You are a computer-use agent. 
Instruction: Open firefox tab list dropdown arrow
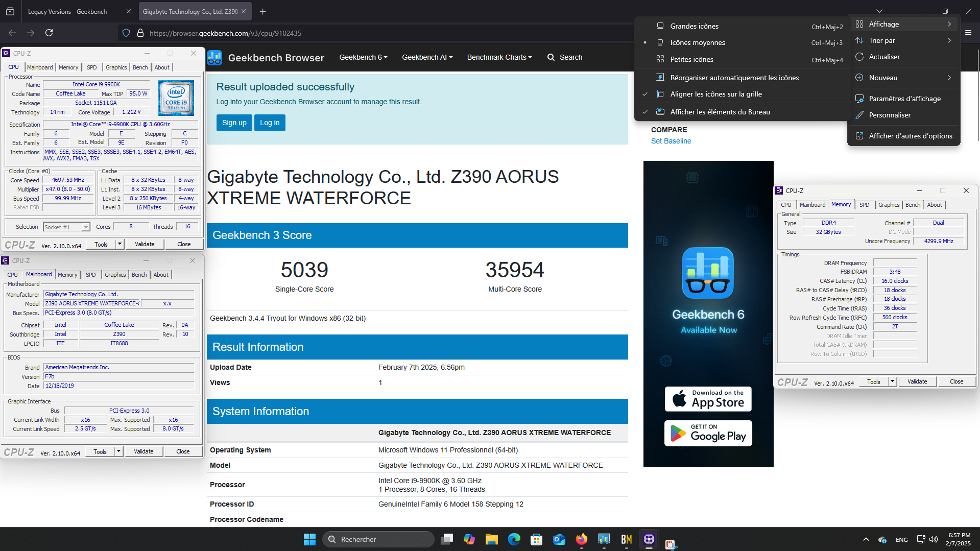[879, 11]
